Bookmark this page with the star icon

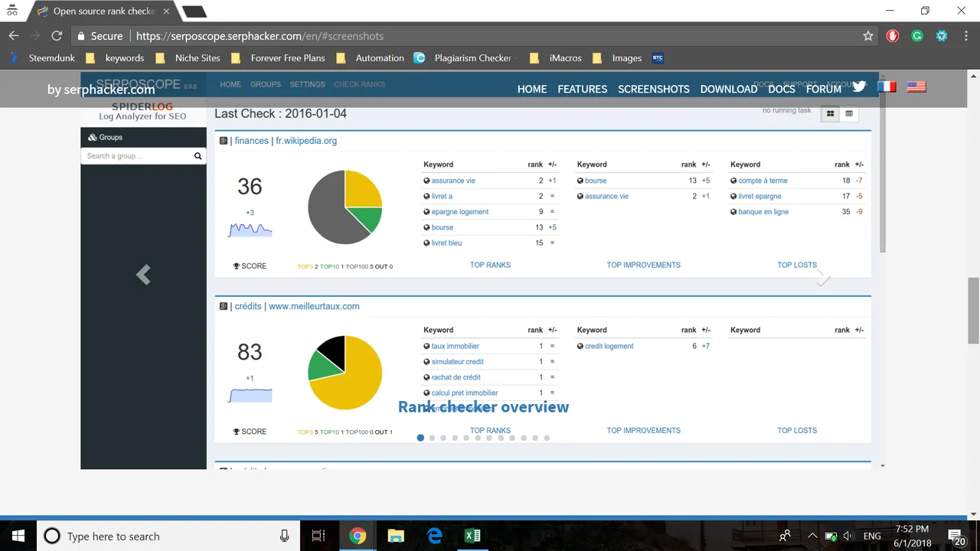[867, 36]
